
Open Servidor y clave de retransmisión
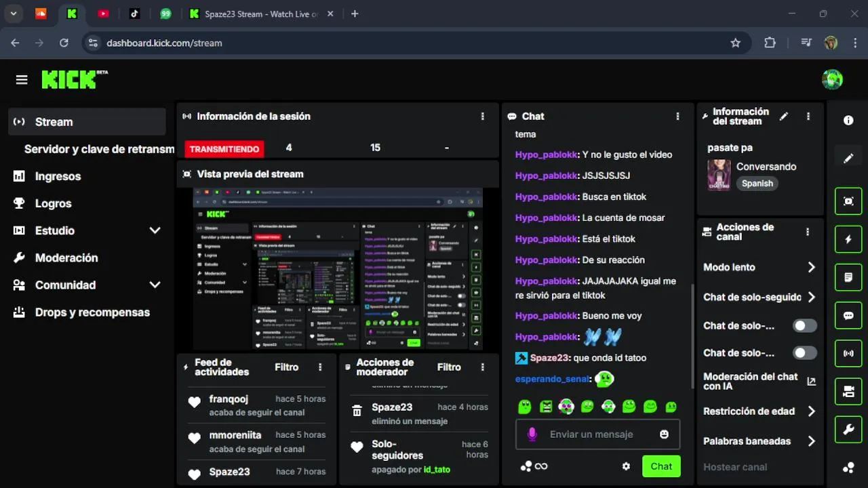click(99, 149)
